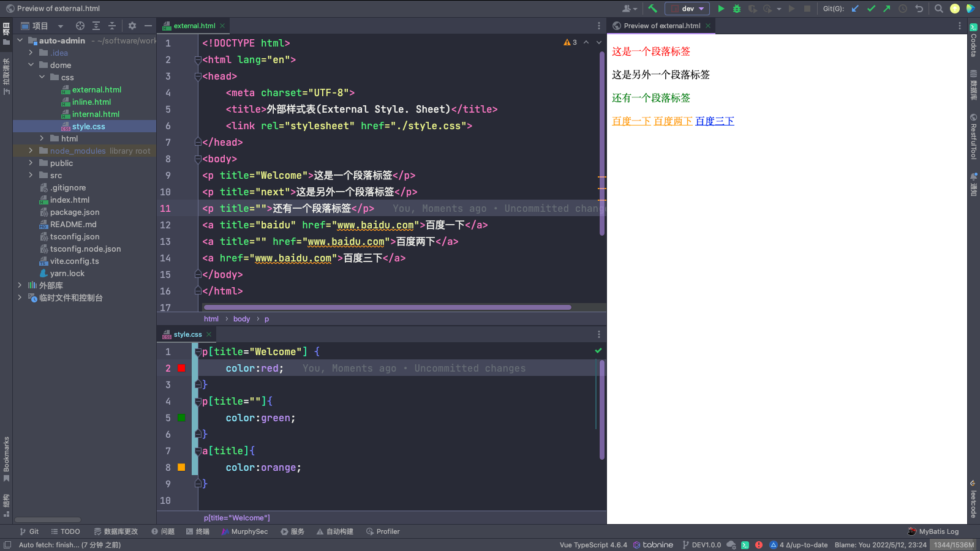Open project panel gear settings
Image resolution: width=980 pixels, height=551 pixels.
tap(132, 26)
